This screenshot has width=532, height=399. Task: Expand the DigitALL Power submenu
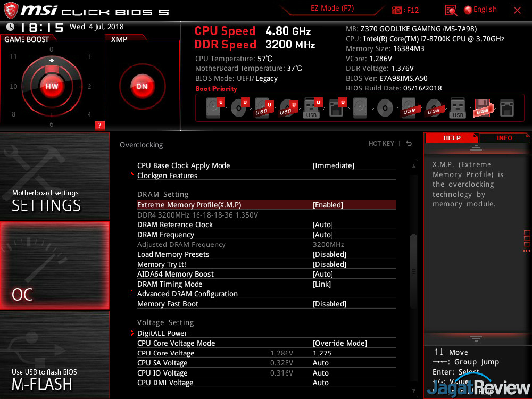[x=162, y=334]
